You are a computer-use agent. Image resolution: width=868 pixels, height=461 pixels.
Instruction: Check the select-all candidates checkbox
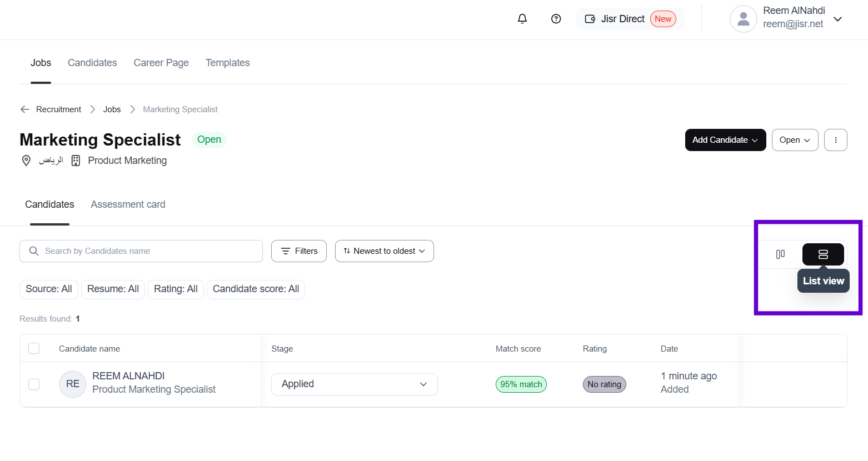34,348
